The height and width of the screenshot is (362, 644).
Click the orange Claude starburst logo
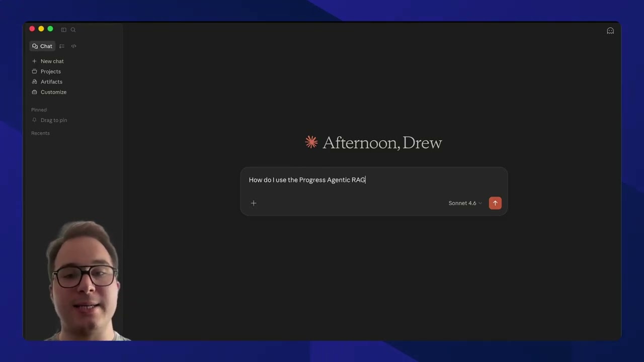(x=311, y=142)
